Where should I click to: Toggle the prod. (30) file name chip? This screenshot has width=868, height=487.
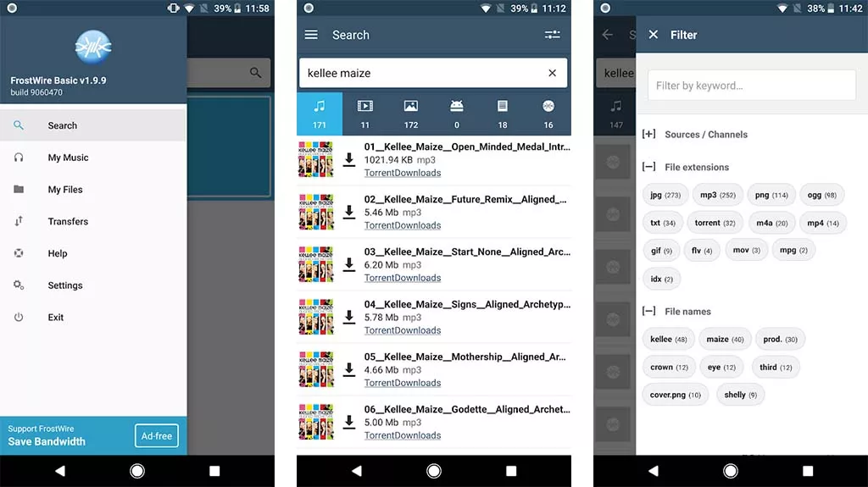coord(780,340)
